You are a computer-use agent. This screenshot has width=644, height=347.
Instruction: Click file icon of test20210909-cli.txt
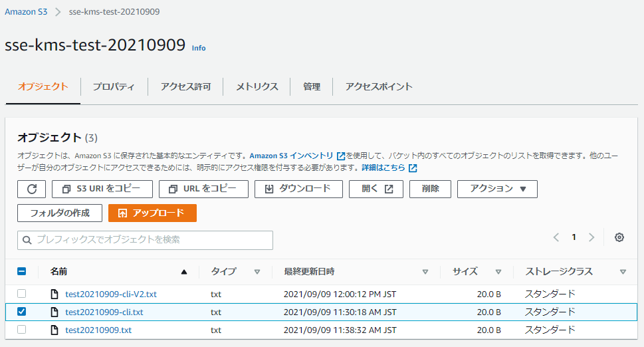[x=54, y=312]
